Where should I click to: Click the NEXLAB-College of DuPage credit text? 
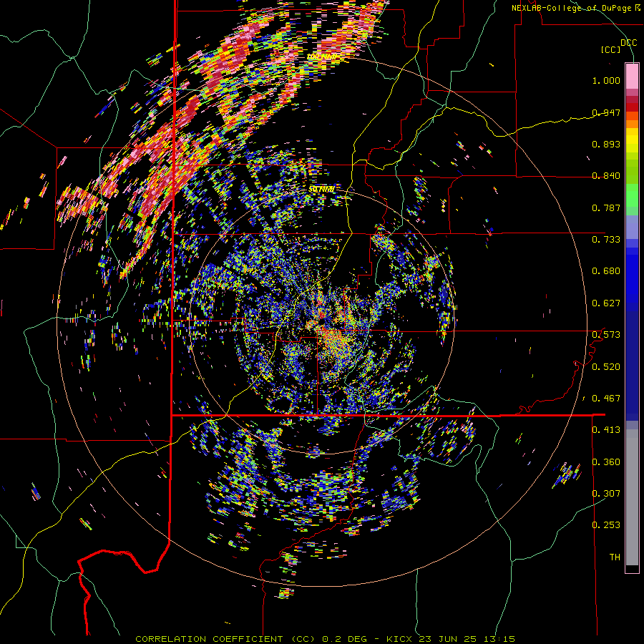[x=575, y=8]
